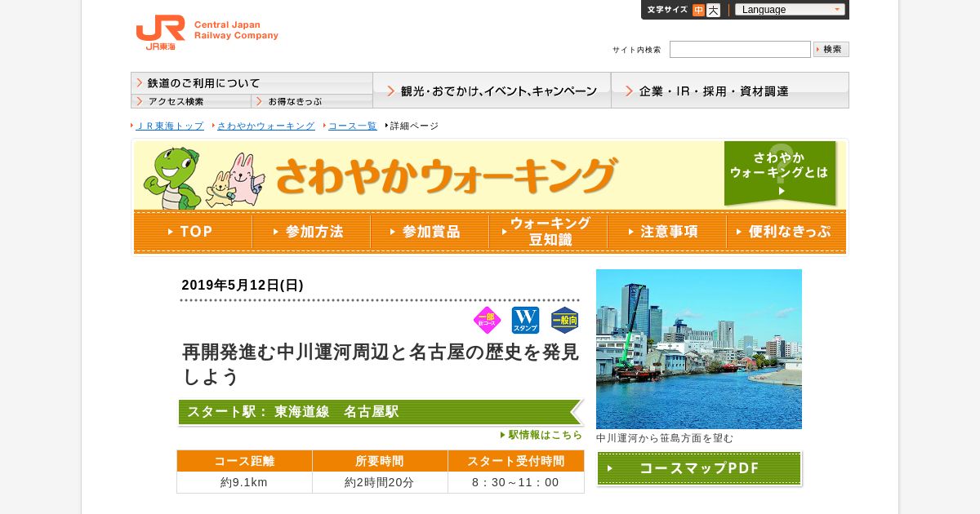This screenshot has width=980, height=514.
Task: Select medium font size 中
Action: coord(698,10)
